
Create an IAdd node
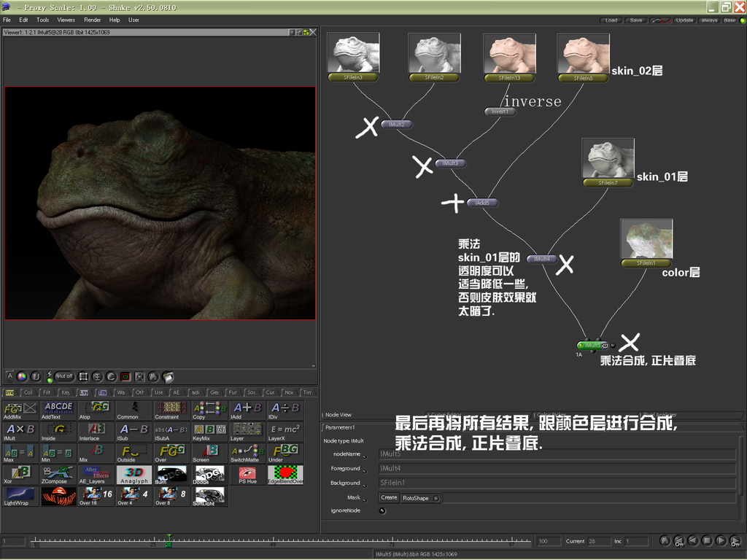coord(247,410)
